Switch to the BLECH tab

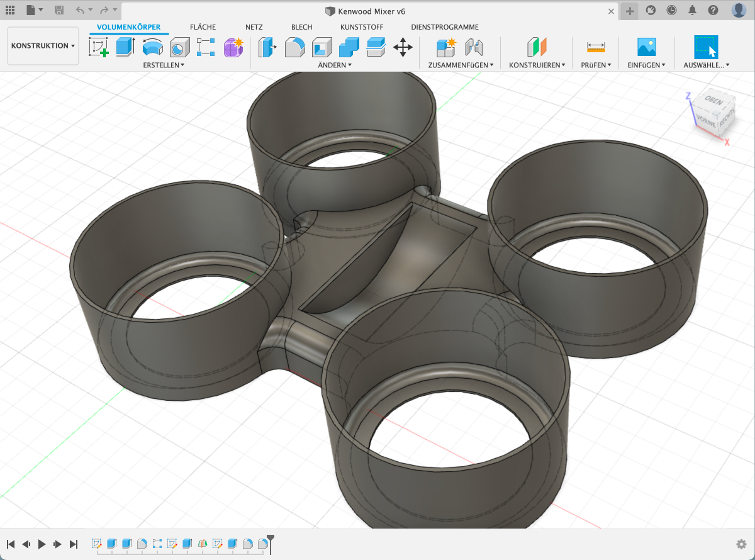[302, 27]
